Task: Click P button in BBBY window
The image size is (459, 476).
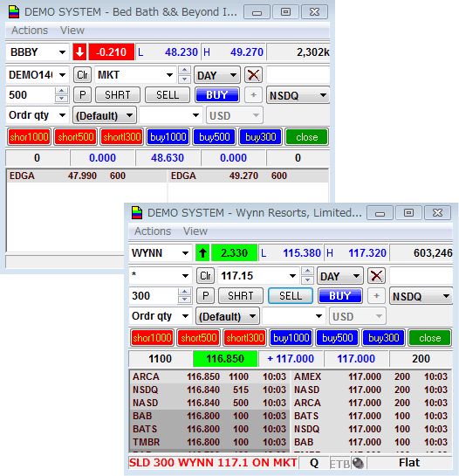Action: tap(82, 95)
